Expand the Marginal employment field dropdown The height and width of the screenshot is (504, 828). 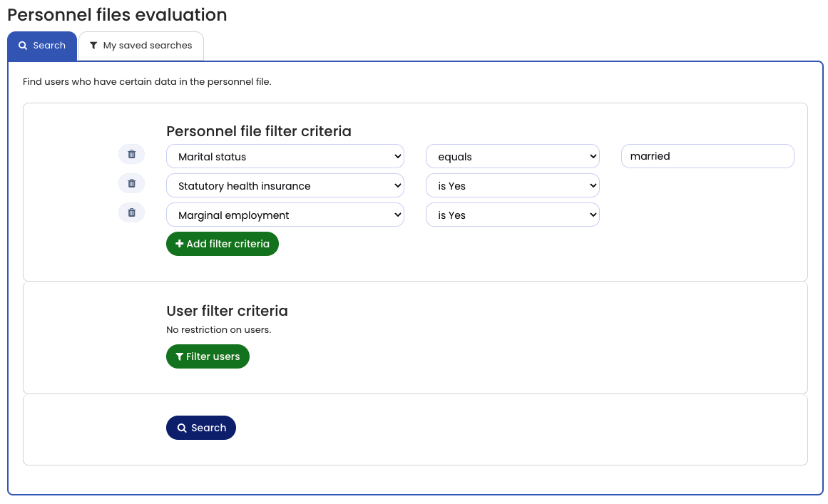[285, 215]
